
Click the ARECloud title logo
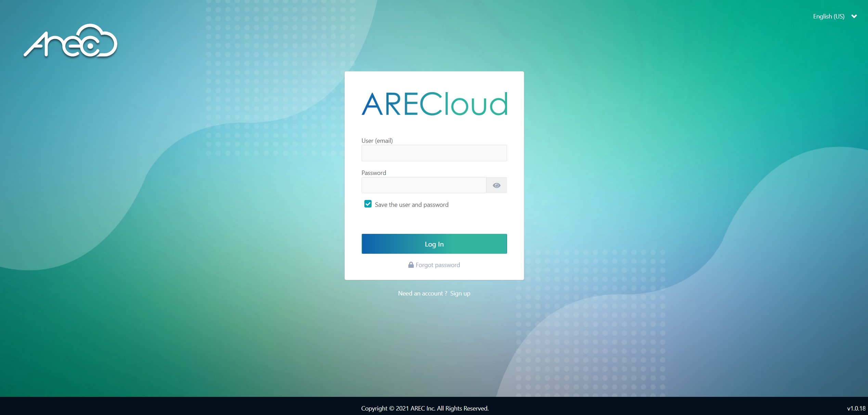pos(434,104)
